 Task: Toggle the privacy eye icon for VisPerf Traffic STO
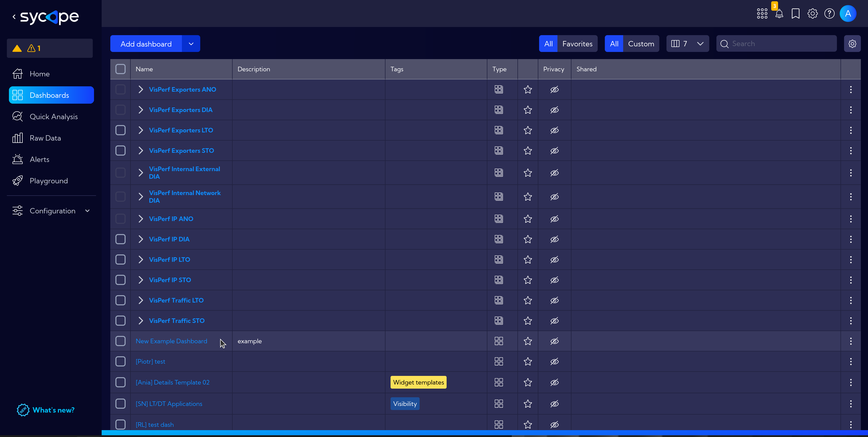[x=554, y=321]
